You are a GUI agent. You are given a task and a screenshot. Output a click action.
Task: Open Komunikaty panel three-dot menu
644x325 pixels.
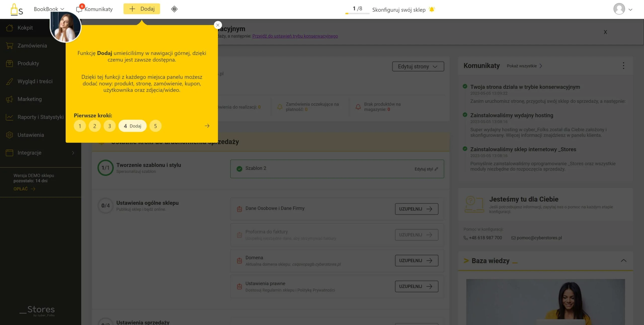(x=623, y=66)
